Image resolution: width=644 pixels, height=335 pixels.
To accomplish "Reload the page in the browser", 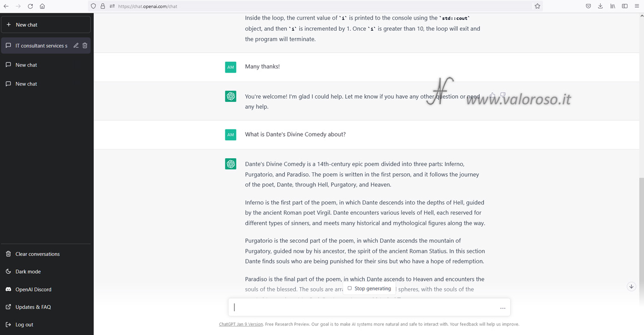I will coord(30,6).
